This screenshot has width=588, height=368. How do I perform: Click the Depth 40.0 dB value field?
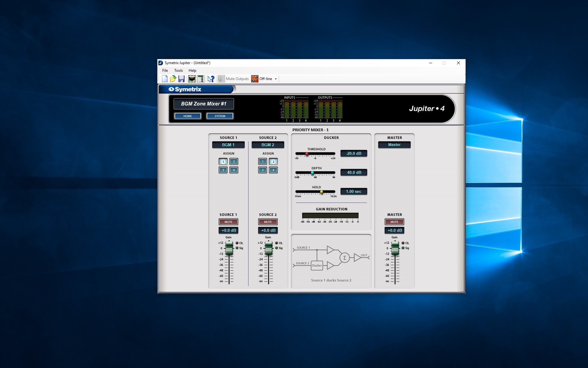(354, 172)
